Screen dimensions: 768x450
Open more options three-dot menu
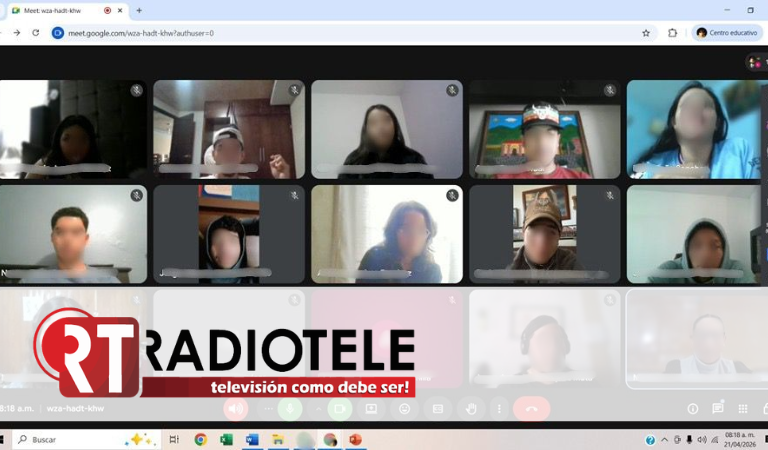[498, 408]
